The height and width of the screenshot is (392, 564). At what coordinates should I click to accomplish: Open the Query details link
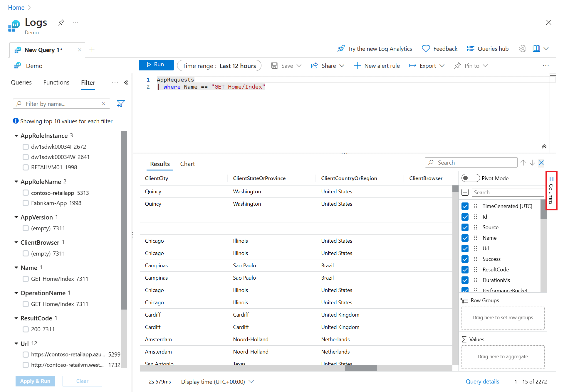(482, 381)
